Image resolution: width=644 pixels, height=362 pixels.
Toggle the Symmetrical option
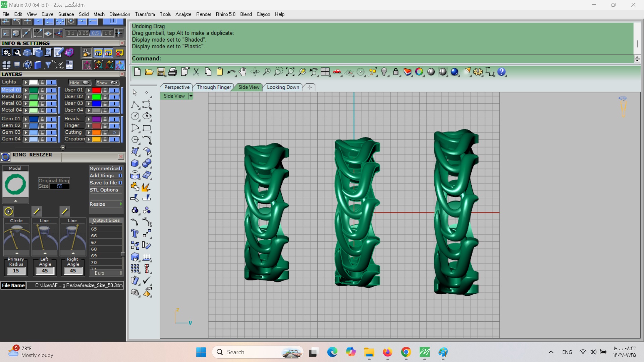click(x=120, y=169)
